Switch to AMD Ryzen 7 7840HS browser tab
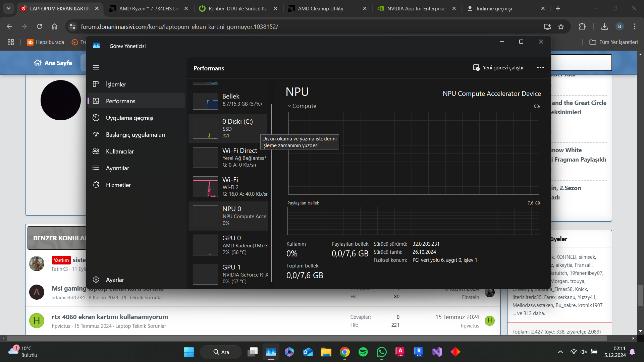Viewport: 644px width, 362px height. pos(149,8)
